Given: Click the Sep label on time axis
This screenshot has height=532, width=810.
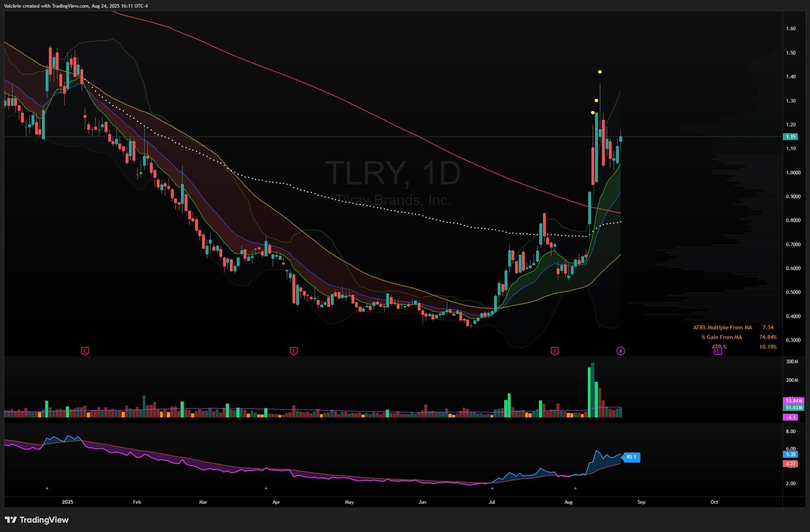Looking at the screenshot, I should [x=641, y=502].
